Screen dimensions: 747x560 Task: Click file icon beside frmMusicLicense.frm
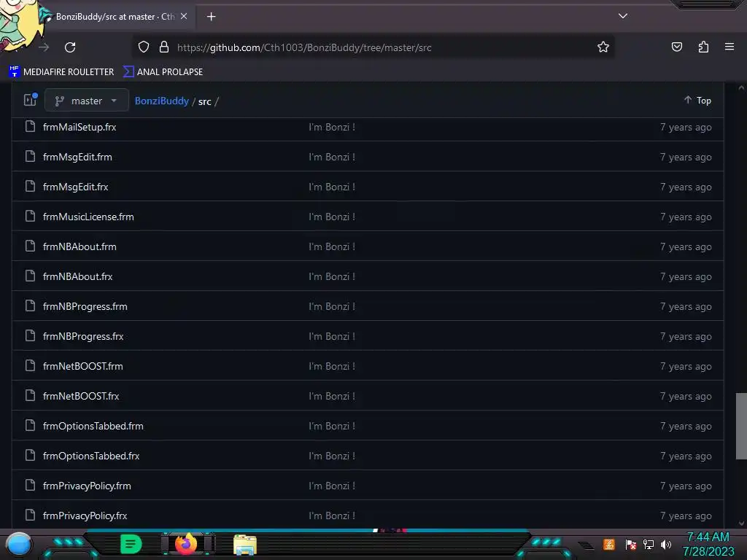(x=30, y=216)
